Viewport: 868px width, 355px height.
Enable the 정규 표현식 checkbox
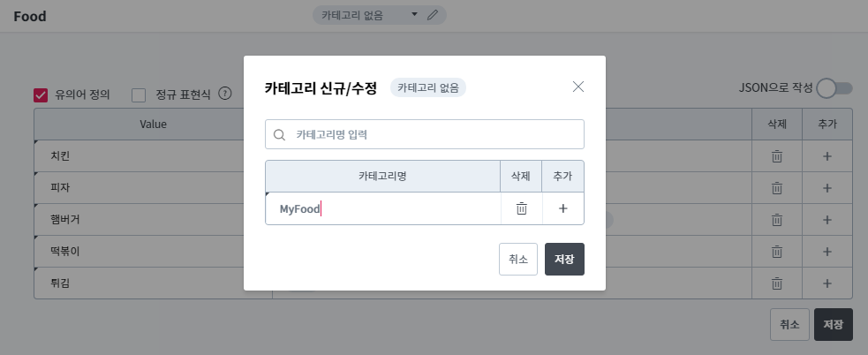[x=139, y=94]
